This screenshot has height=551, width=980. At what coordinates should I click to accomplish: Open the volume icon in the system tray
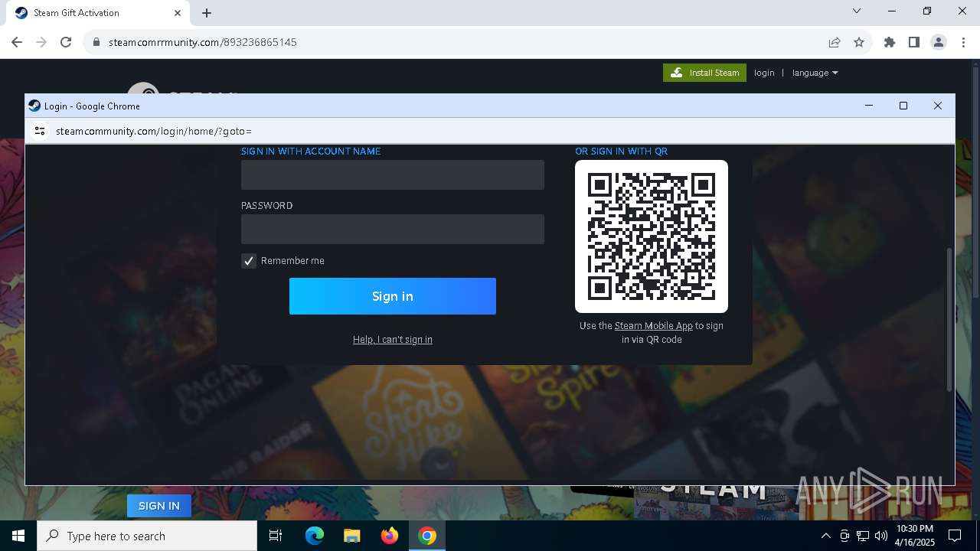[881, 536]
